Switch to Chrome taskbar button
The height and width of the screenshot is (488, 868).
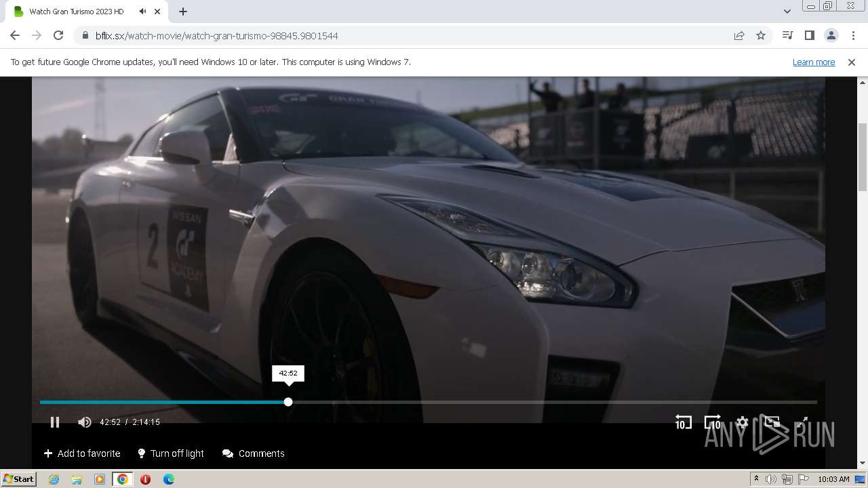point(123,479)
